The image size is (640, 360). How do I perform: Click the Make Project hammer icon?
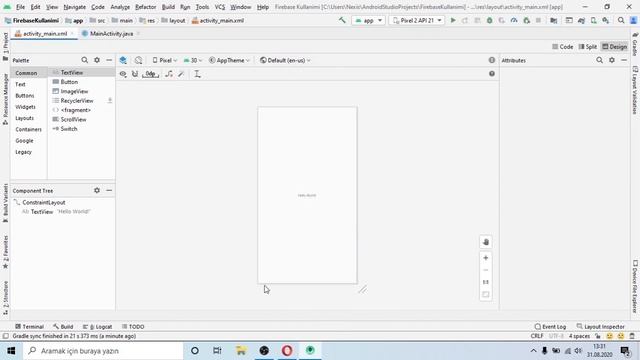click(342, 20)
